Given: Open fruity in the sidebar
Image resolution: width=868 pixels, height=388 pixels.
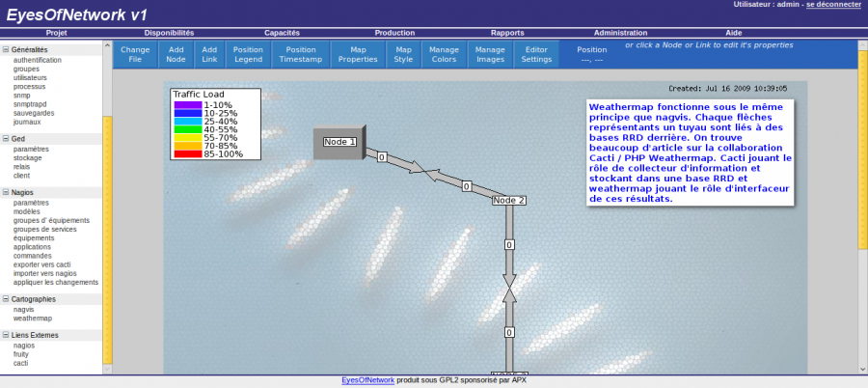Looking at the screenshot, I should pyautogui.click(x=21, y=355).
